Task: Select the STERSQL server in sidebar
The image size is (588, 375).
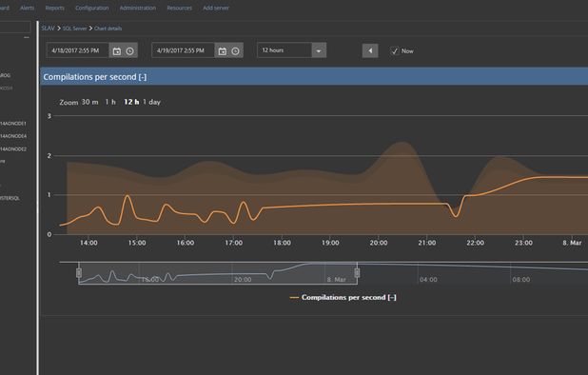Action: click(x=10, y=198)
